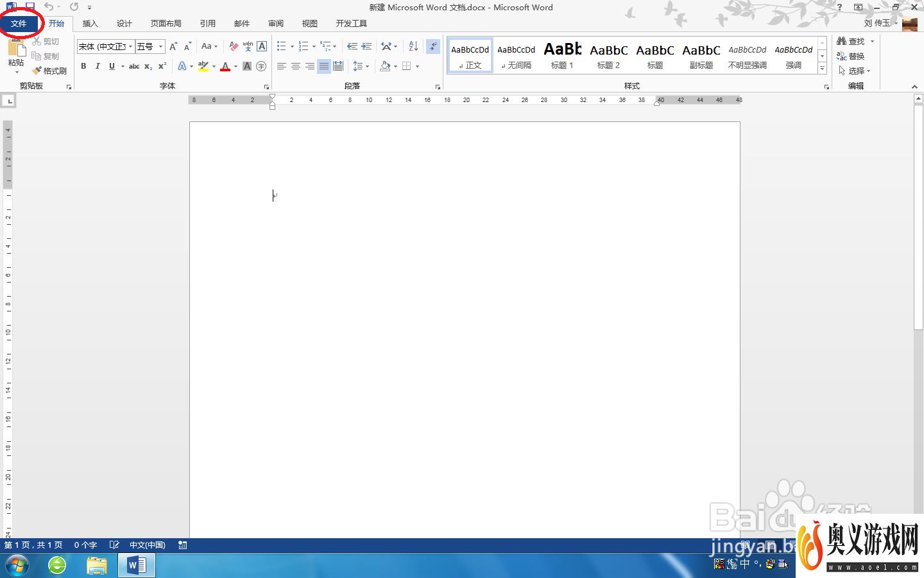Justify paragraph text

pos(324,66)
